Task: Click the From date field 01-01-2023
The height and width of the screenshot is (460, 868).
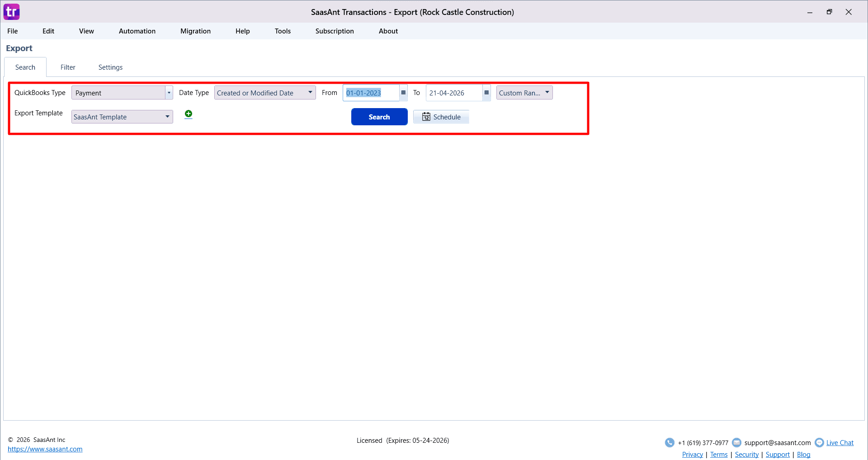Action: [371, 93]
